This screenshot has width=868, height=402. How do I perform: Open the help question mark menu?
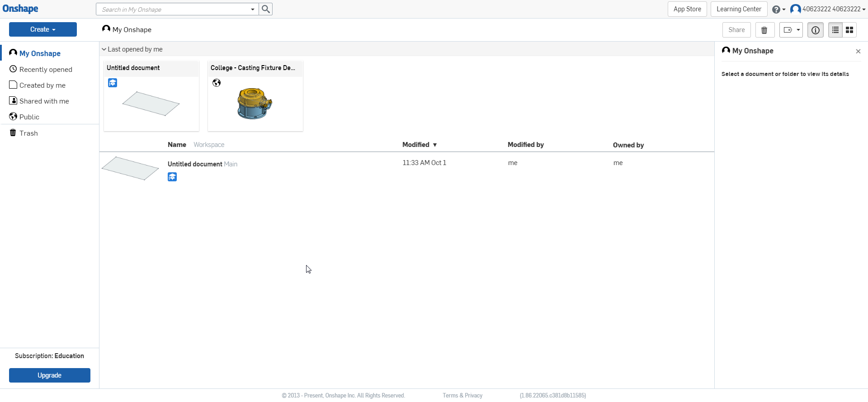[x=778, y=9]
